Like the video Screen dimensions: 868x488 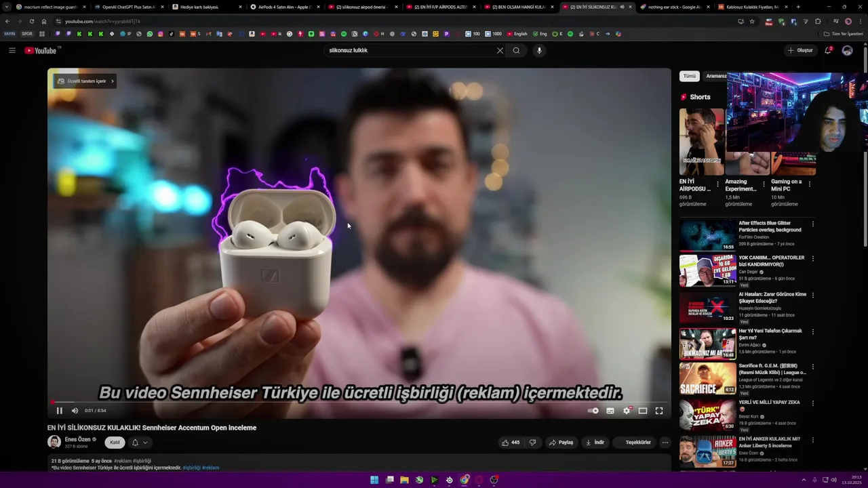pos(511,442)
